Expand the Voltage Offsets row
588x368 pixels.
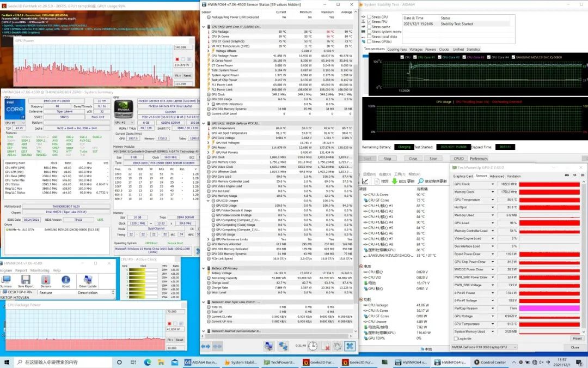pyautogui.click(x=209, y=51)
